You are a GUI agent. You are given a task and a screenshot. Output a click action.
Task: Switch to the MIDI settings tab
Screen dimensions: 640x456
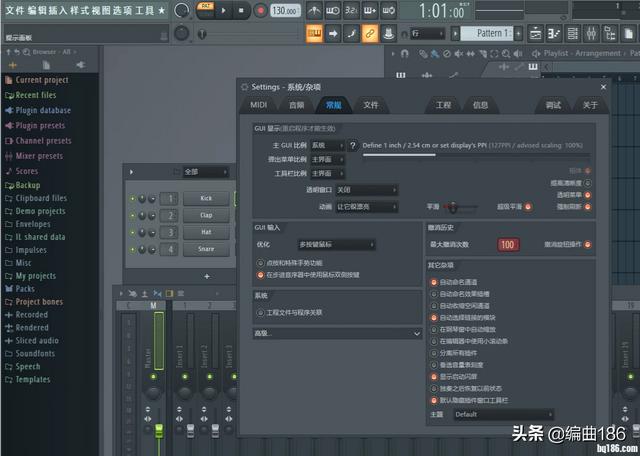(258, 105)
